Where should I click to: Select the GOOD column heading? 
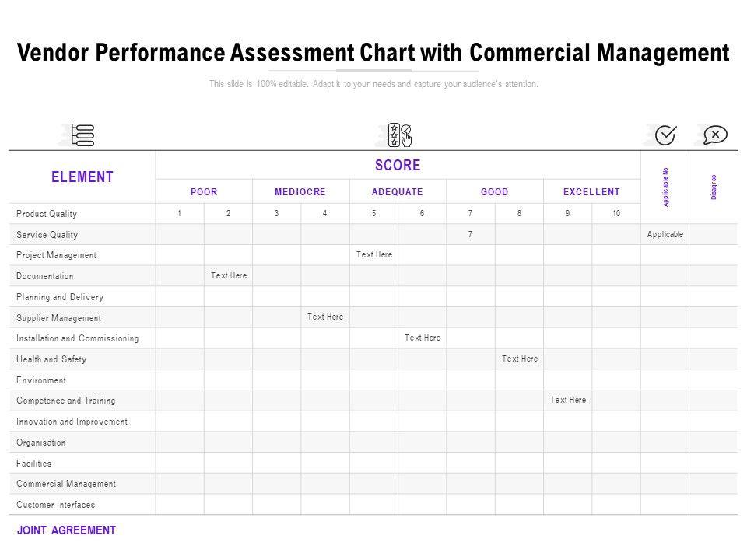point(495,191)
